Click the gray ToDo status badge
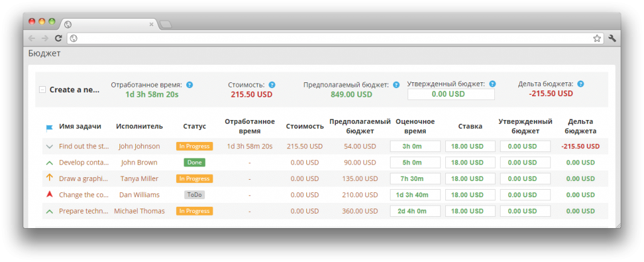The width and height of the screenshot is (644, 262). [194, 195]
